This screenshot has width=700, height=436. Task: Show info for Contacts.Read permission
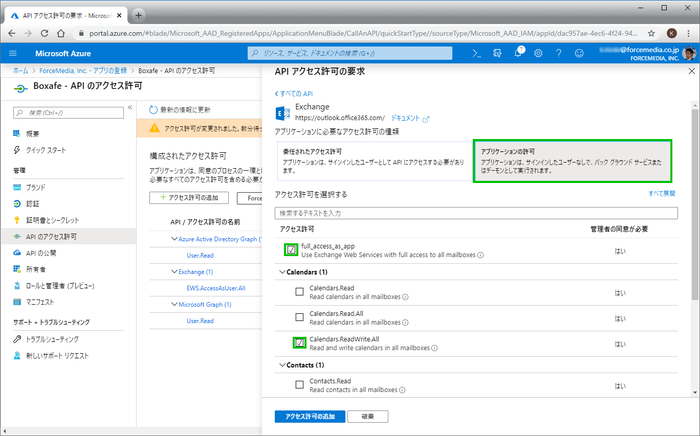coord(402,390)
